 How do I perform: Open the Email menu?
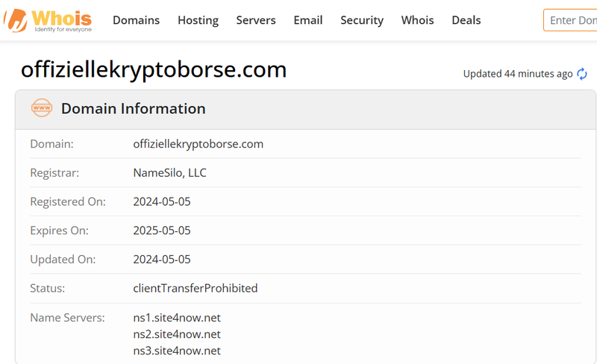coord(308,20)
